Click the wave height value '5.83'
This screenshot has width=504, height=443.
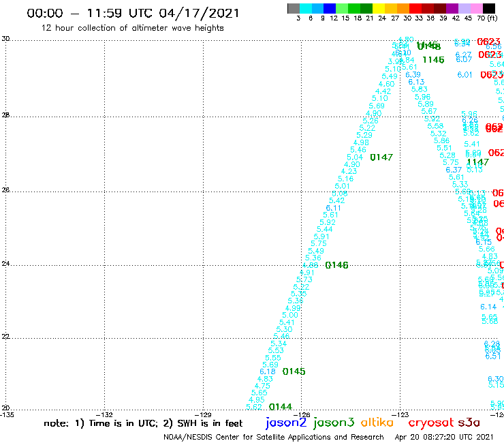(x=420, y=89)
